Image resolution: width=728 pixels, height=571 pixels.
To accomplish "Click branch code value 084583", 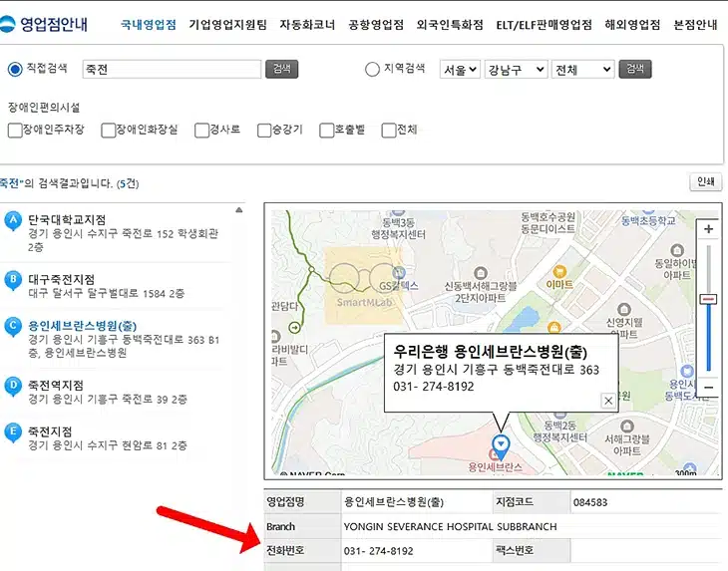I will click(590, 502).
